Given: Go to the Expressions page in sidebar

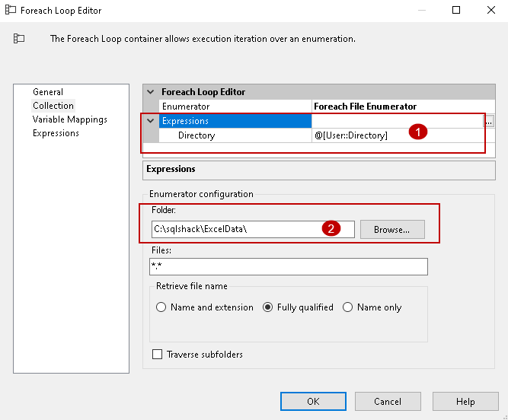Looking at the screenshot, I should coord(56,133).
